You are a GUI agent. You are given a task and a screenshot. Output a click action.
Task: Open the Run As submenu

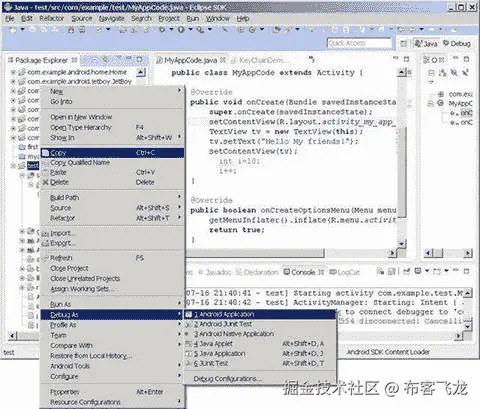tap(112, 304)
